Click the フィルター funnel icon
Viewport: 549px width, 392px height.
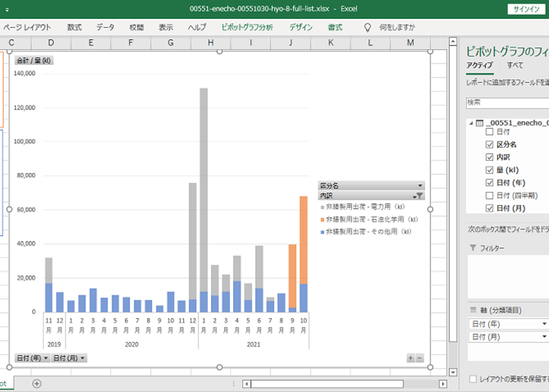point(473,248)
